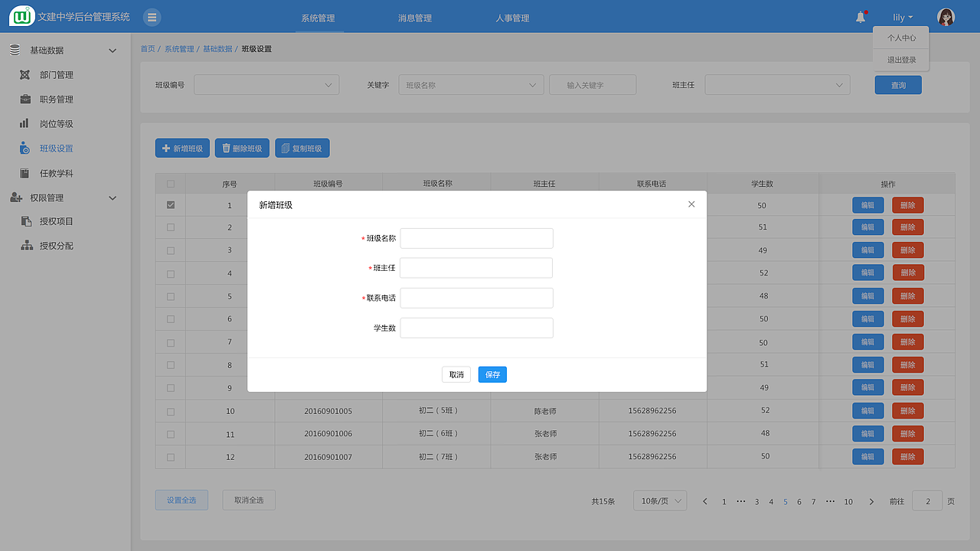980x551 pixels.
Task: Click the hamburger menu icon next to the logo
Action: coord(152,16)
